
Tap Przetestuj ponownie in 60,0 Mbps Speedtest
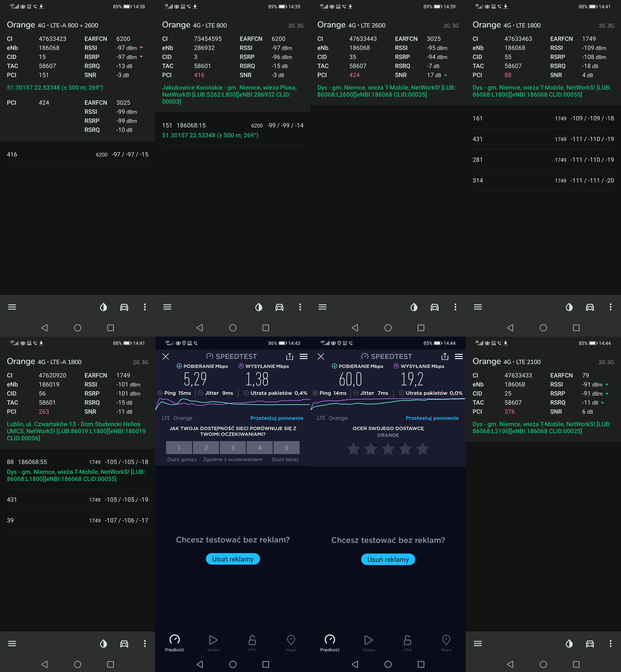coord(432,418)
